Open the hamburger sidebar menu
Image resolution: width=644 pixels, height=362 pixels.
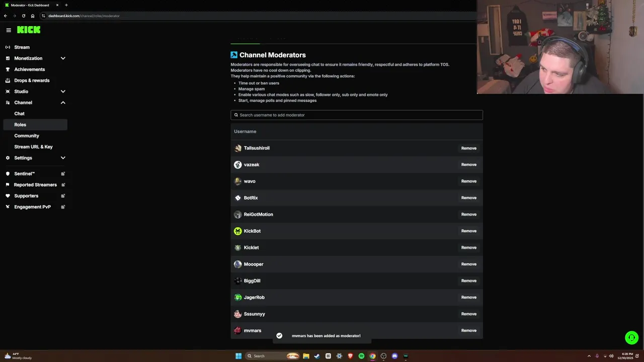[9, 30]
